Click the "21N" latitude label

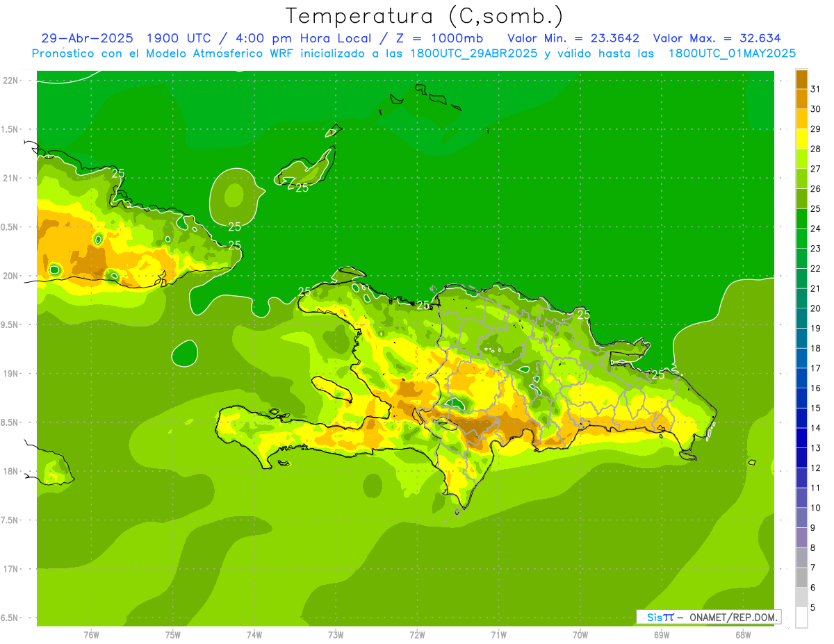click(11, 179)
